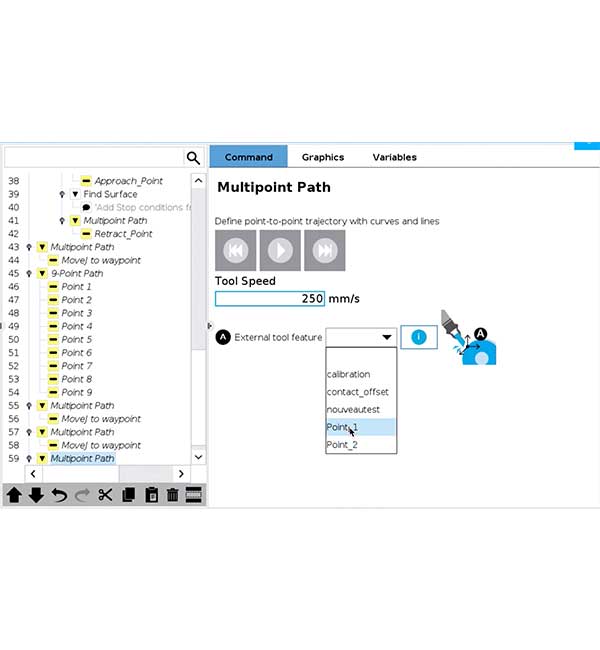Choose nouveautest from the feature list
Viewport: 600px width, 650px height.
coord(361,410)
